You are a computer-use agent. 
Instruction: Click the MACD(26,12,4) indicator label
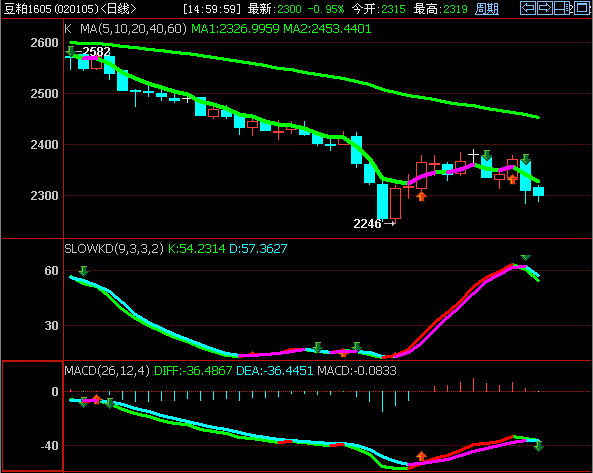[x=107, y=371]
